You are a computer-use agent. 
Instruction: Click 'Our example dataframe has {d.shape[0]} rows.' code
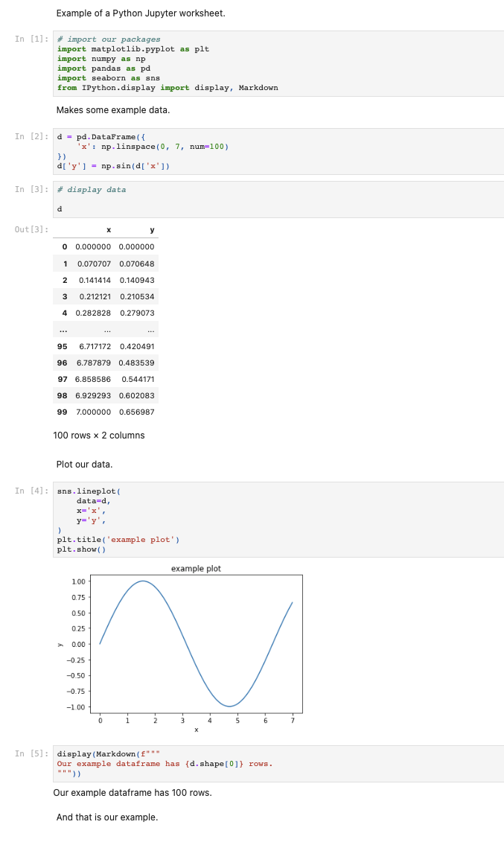coord(165,764)
